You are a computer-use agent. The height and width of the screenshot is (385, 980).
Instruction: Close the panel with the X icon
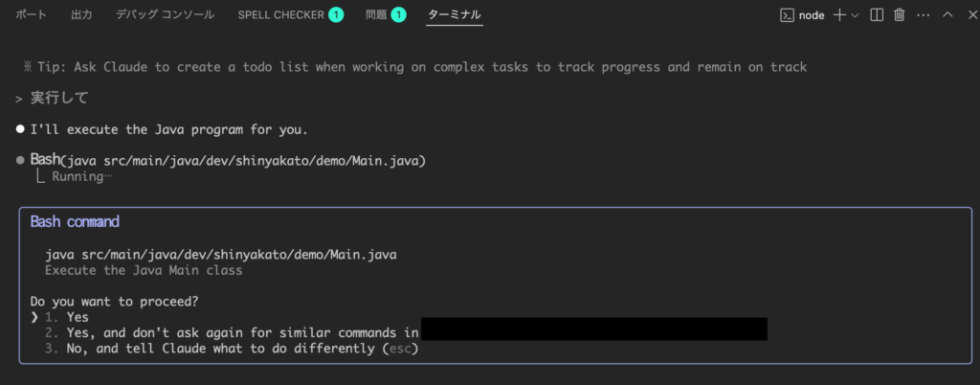pos(972,15)
